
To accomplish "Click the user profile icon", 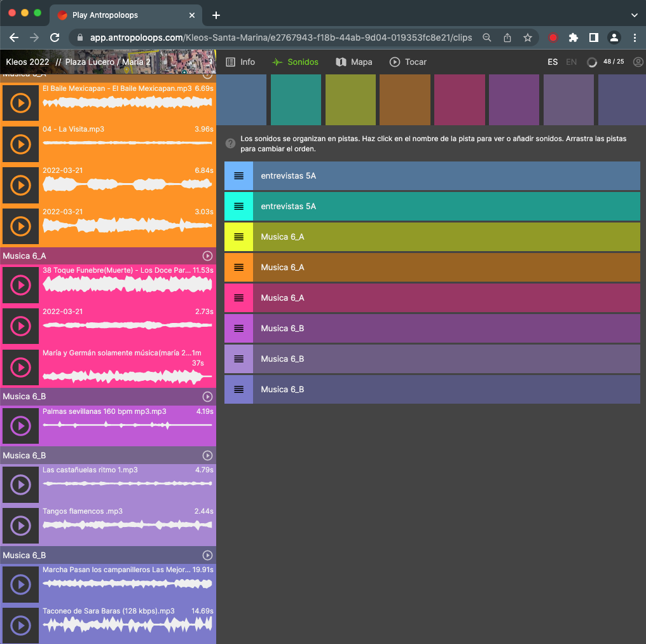I will 638,62.
